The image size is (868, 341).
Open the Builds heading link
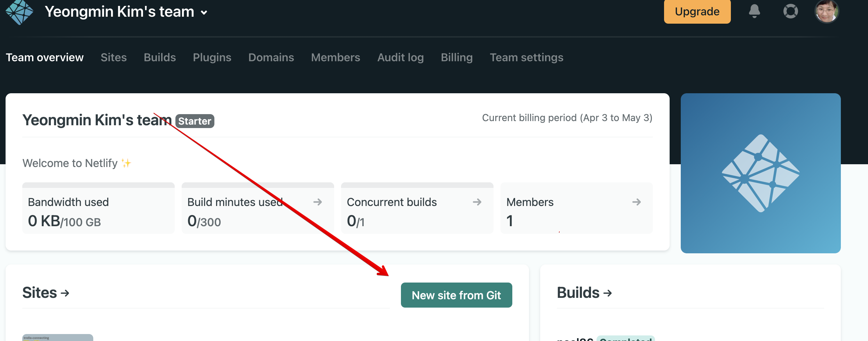click(x=584, y=293)
